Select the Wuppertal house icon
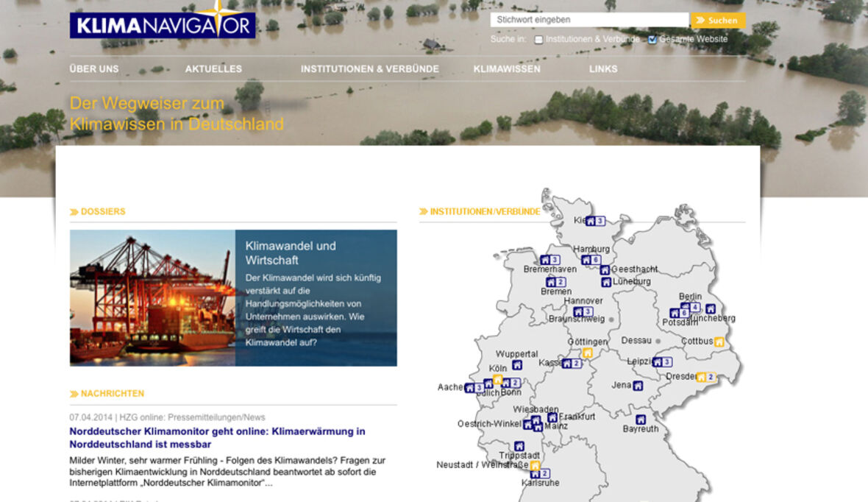Viewport: 868px width, 502px height. [x=517, y=364]
